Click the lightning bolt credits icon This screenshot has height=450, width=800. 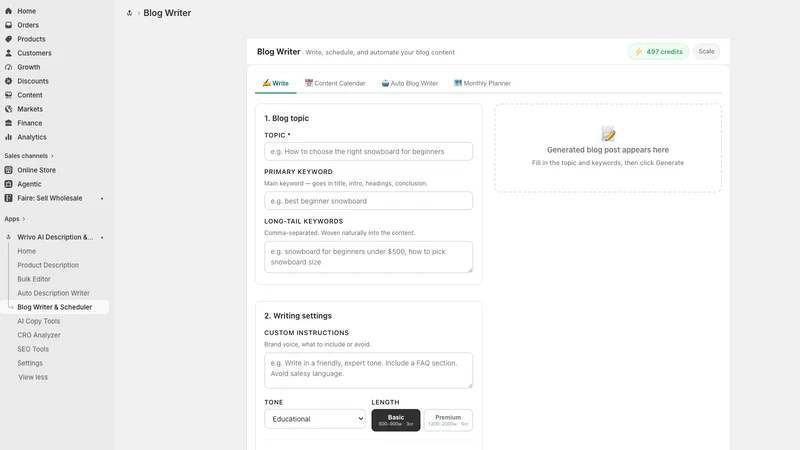coord(638,52)
